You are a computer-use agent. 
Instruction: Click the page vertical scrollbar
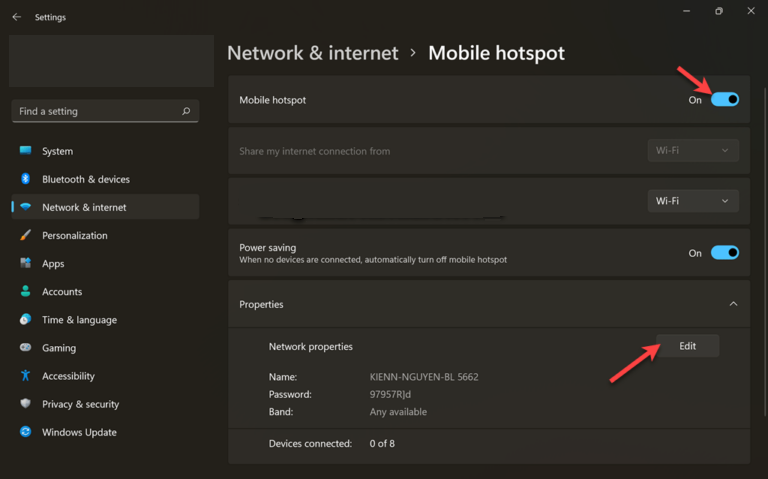click(x=765, y=252)
